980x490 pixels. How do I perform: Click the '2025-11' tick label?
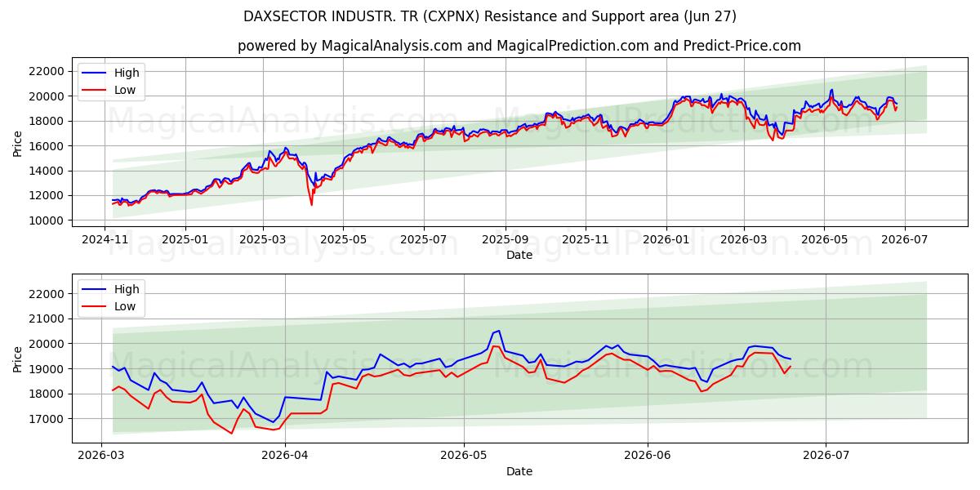coord(585,239)
